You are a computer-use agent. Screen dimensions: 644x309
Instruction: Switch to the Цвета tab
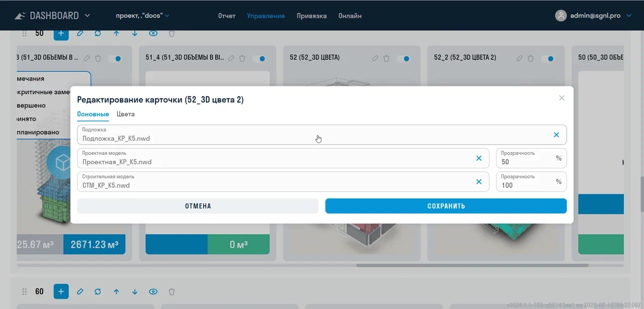click(125, 114)
